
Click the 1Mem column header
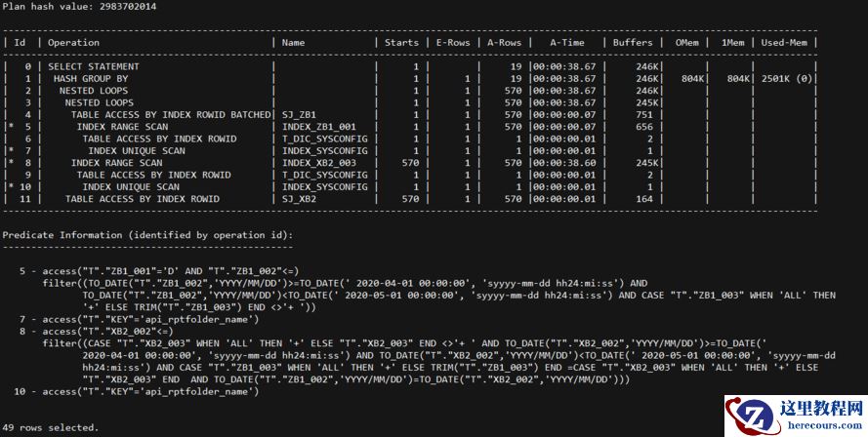[733, 43]
